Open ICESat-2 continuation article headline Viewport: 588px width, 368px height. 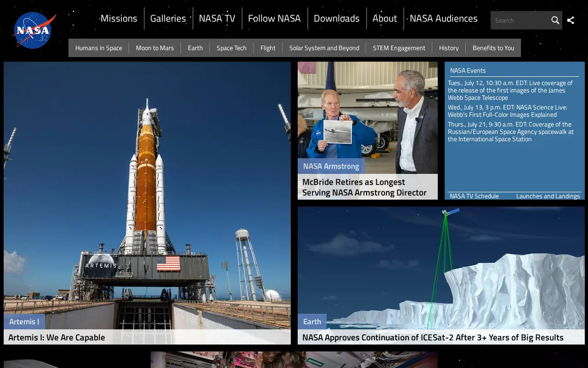point(433,337)
